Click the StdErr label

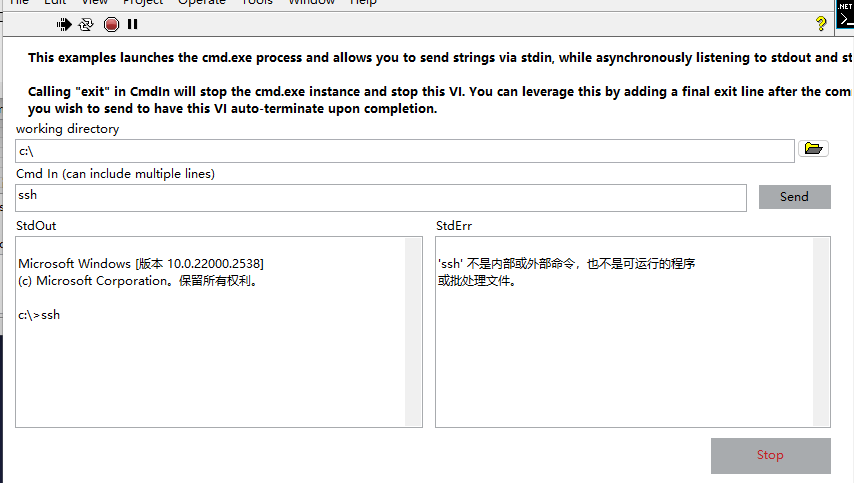pyautogui.click(x=454, y=225)
